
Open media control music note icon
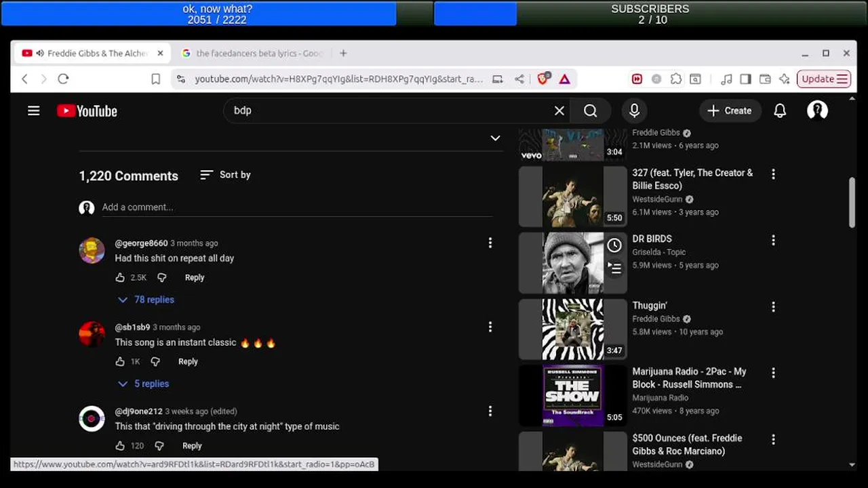tap(726, 79)
